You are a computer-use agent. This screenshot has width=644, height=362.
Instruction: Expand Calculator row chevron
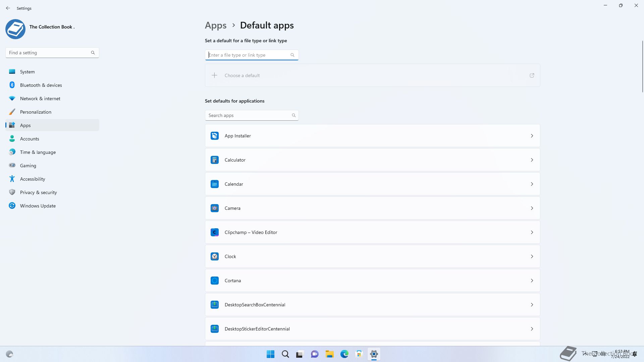click(x=532, y=160)
